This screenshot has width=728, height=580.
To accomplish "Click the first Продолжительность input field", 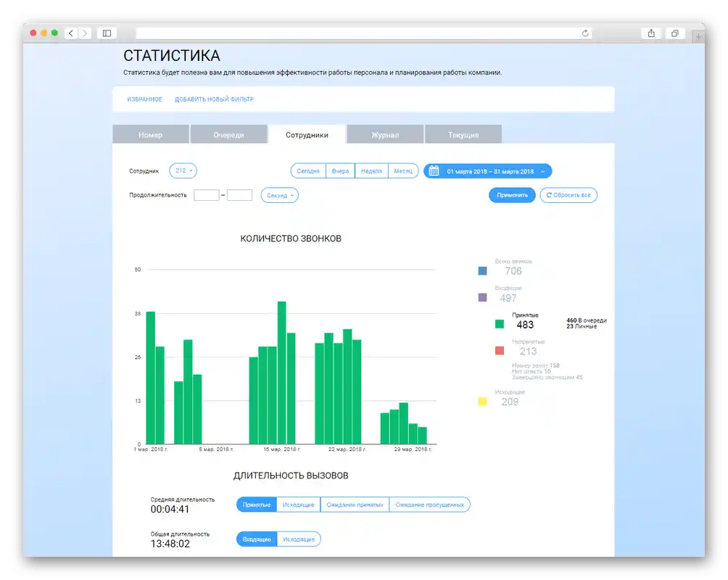I will [205, 195].
